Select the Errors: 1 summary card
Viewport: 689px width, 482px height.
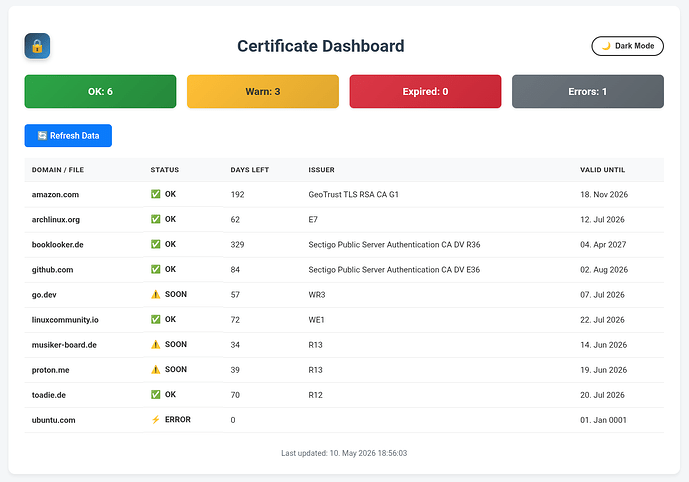[x=588, y=91]
